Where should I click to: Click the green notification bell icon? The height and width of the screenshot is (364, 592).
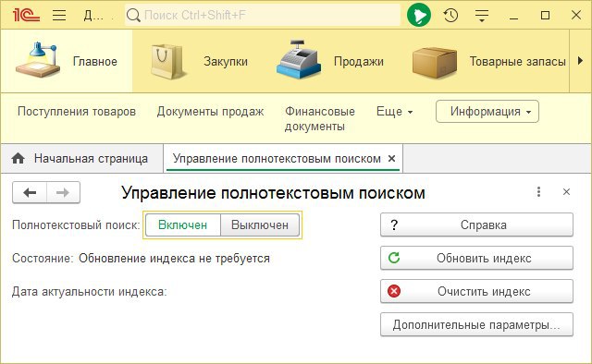419,15
